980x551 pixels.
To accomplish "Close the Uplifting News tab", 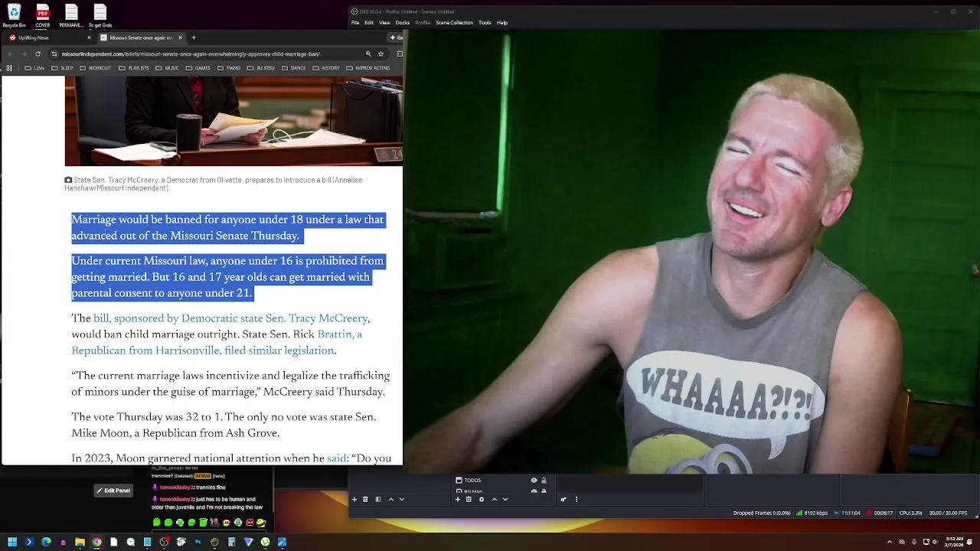I will point(89,37).
